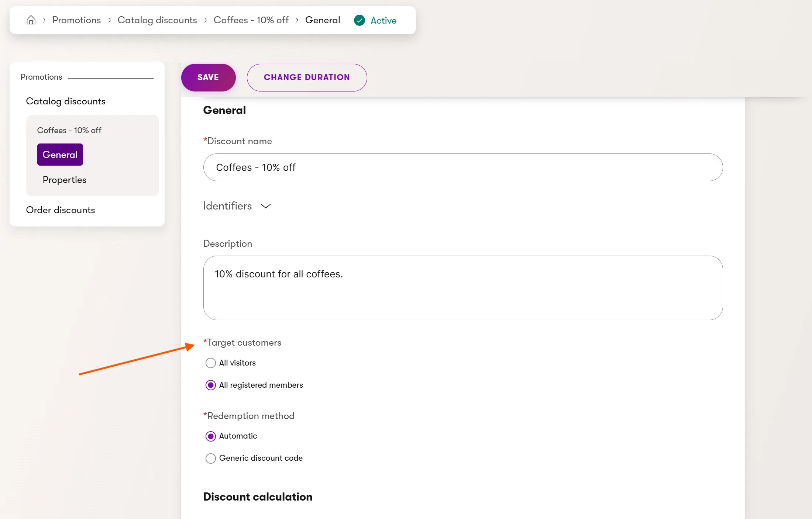Click the green Active status checkmark icon
Screen dimensions: 812x519
pos(359,20)
